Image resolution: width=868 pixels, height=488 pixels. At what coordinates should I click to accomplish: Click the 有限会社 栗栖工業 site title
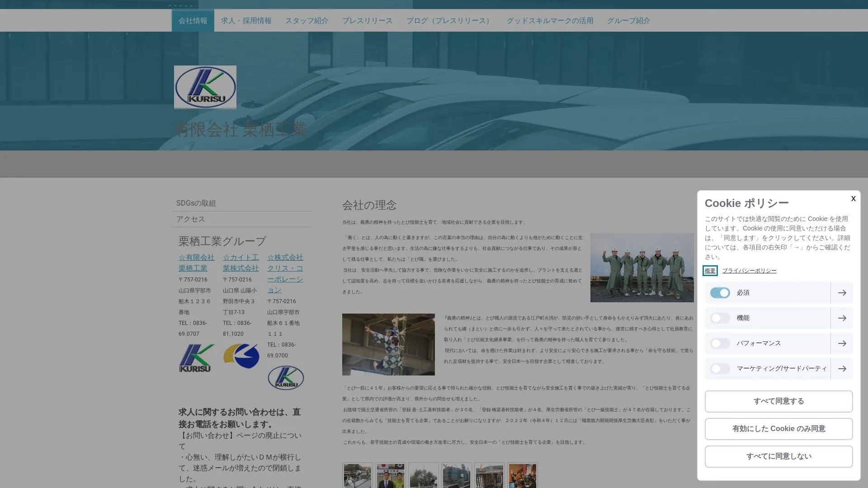[x=241, y=130]
